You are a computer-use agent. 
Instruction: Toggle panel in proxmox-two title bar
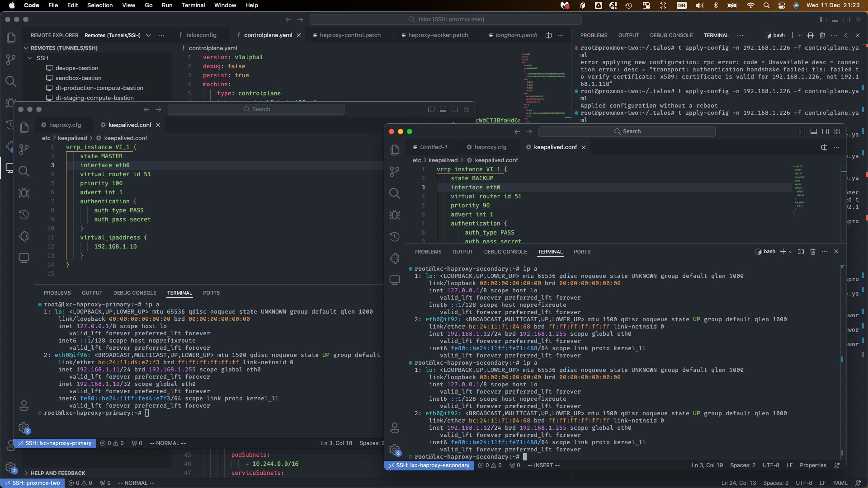[x=835, y=19]
